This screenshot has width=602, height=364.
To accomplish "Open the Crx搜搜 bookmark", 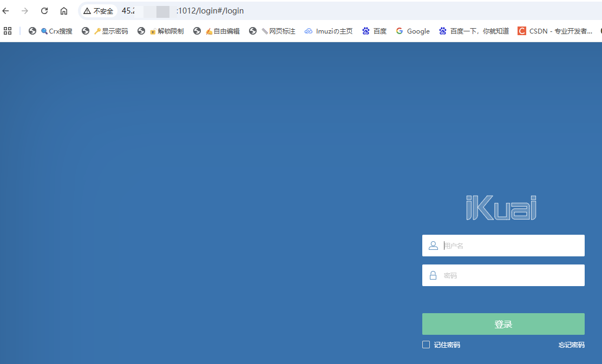I will point(51,31).
